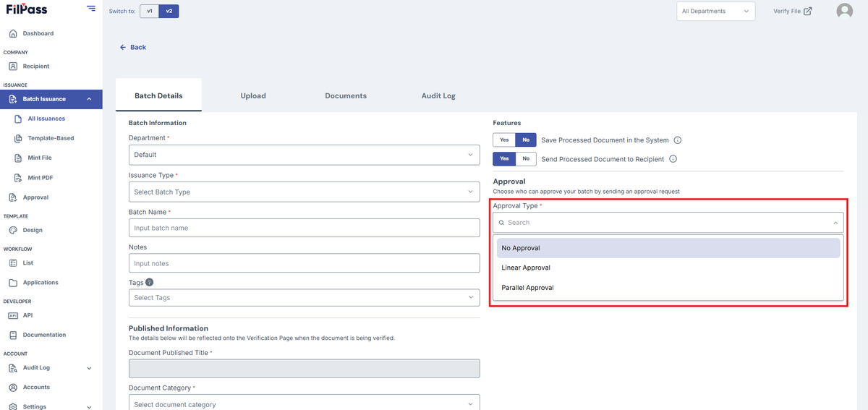Screen dimensions: 868x410
Task: Switch to the Batch Details tab
Action: click(x=158, y=95)
